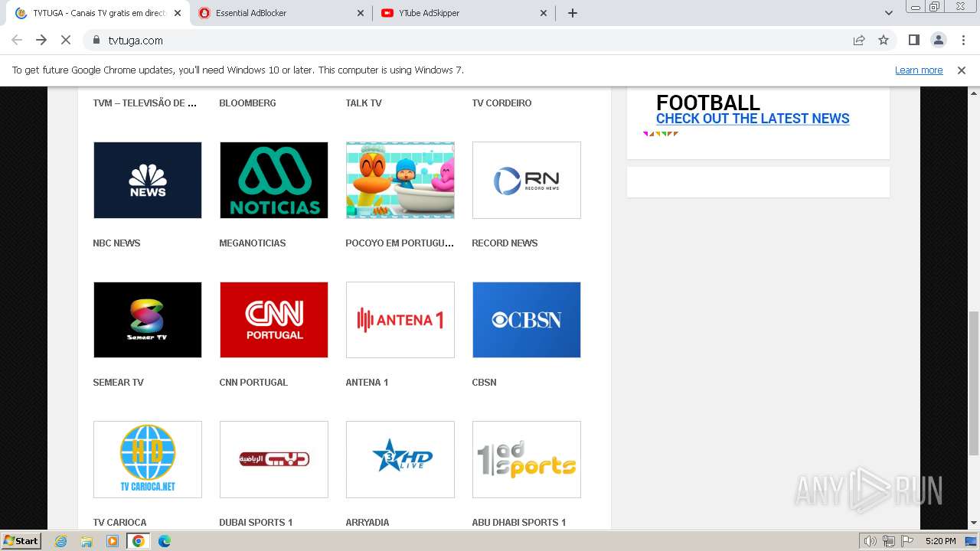The height and width of the screenshot is (551, 980).
Task: Launch Internet Explorer from taskbar
Action: click(x=60, y=541)
